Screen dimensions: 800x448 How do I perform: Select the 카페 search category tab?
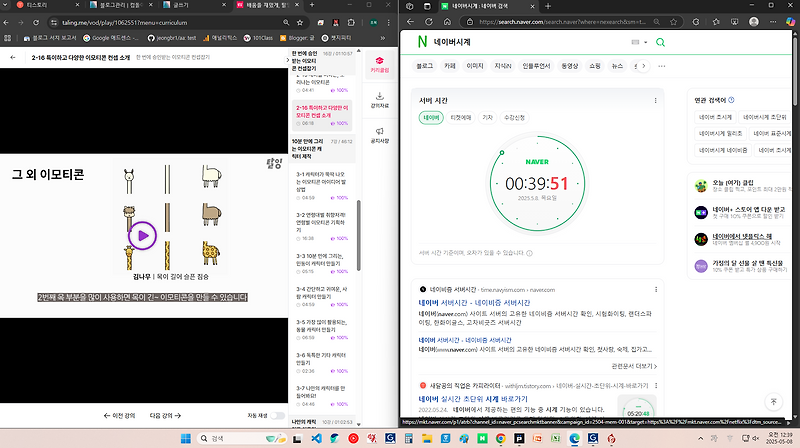(x=449, y=66)
